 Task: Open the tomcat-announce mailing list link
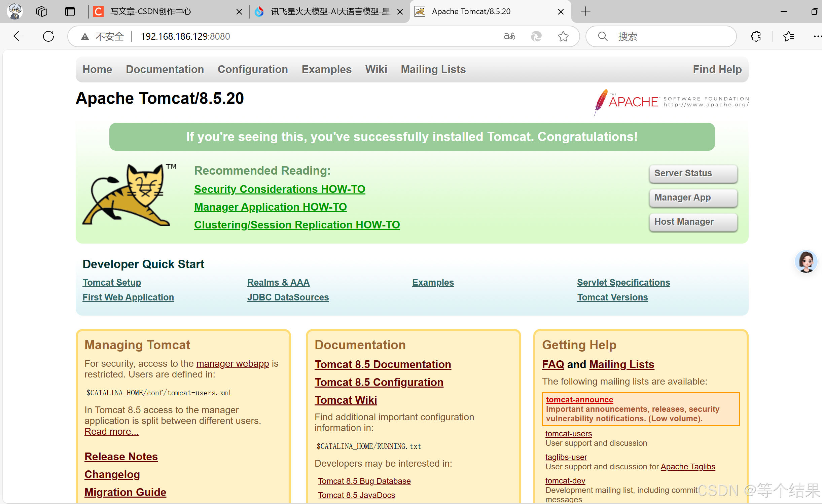579,400
